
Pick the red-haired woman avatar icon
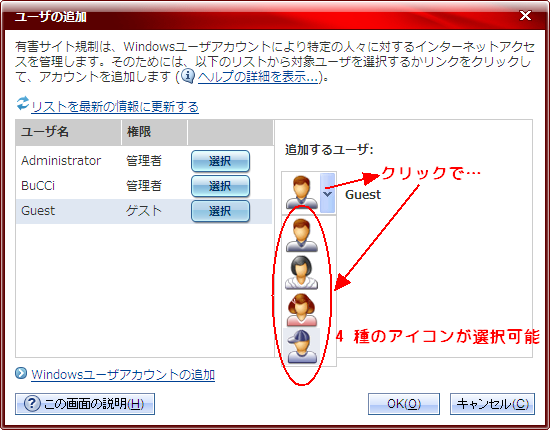302,310
